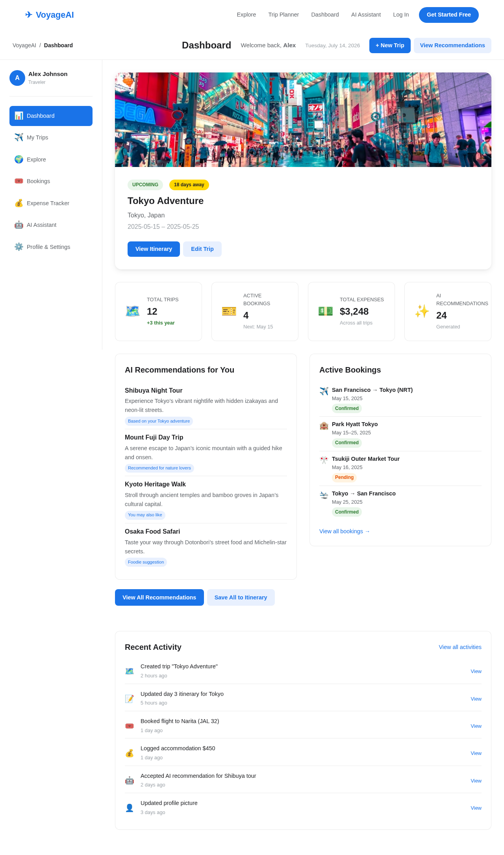Click the Dashboard chart icon in sidebar
504x855 pixels.
click(x=19, y=116)
